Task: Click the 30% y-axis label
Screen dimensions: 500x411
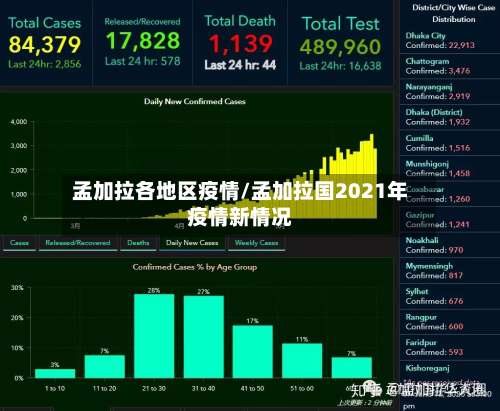Action: (x=17, y=287)
